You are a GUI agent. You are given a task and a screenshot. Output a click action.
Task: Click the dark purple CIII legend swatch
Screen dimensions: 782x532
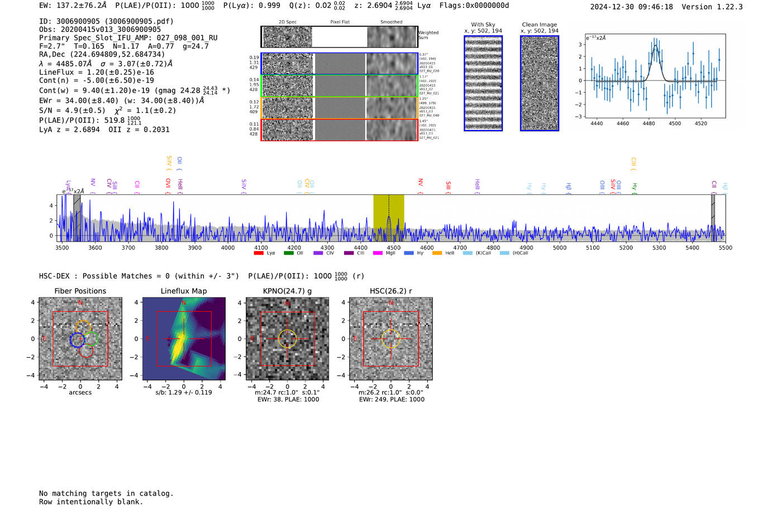[x=349, y=253]
